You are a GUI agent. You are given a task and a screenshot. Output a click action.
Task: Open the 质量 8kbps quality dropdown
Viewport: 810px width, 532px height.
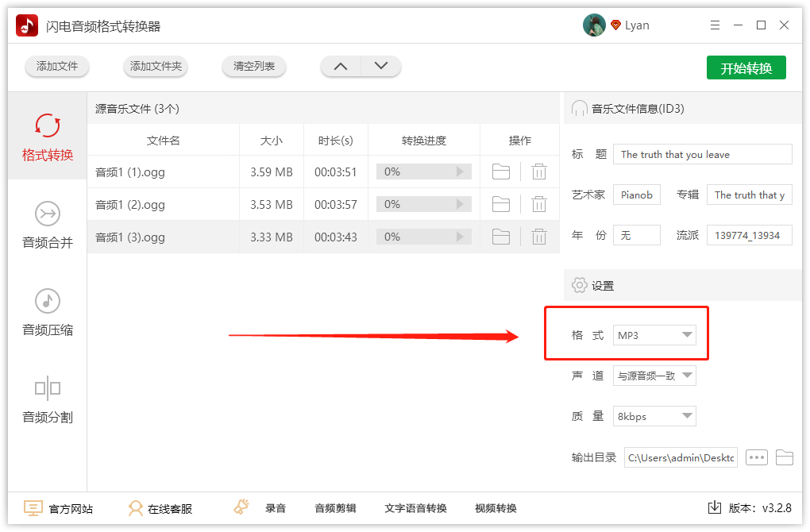pyautogui.click(x=654, y=416)
